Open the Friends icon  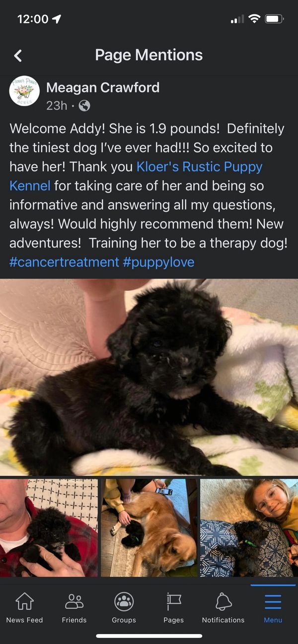pos(74,601)
